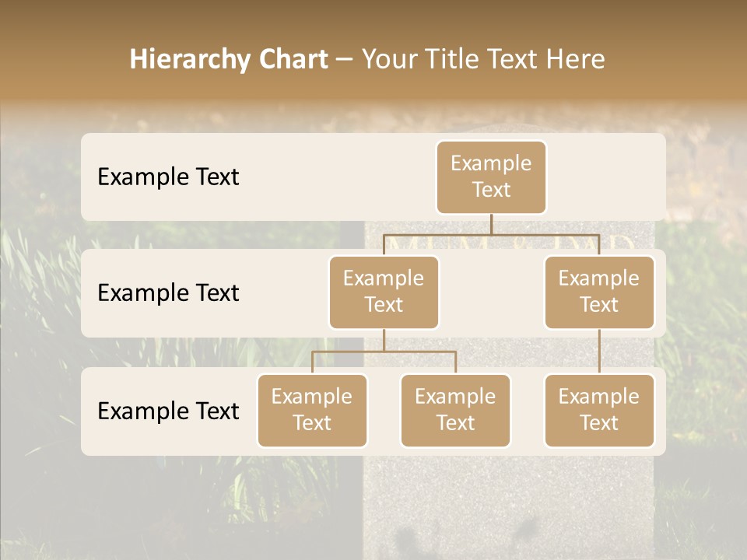747x560 pixels.
Task: Select the "Your Title Text Here" title portion
Action: (x=483, y=59)
